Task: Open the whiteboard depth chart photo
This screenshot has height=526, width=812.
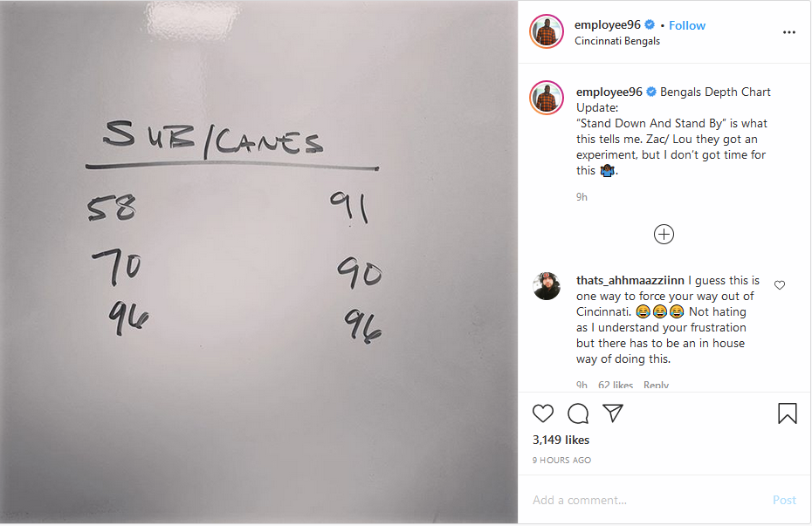Action: click(x=259, y=263)
